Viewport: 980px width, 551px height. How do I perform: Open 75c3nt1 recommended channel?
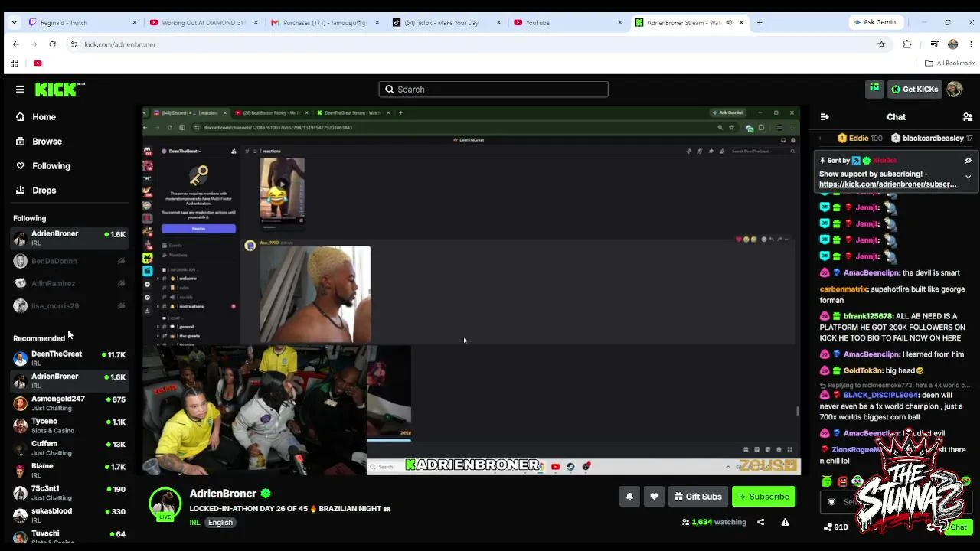click(69, 493)
